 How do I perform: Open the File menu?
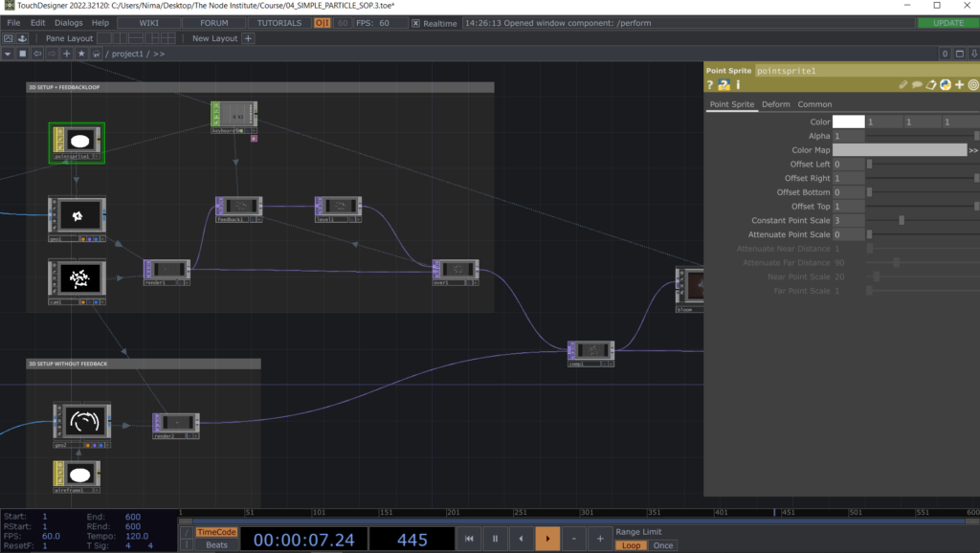pyautogui.click(x=13, y=23)
